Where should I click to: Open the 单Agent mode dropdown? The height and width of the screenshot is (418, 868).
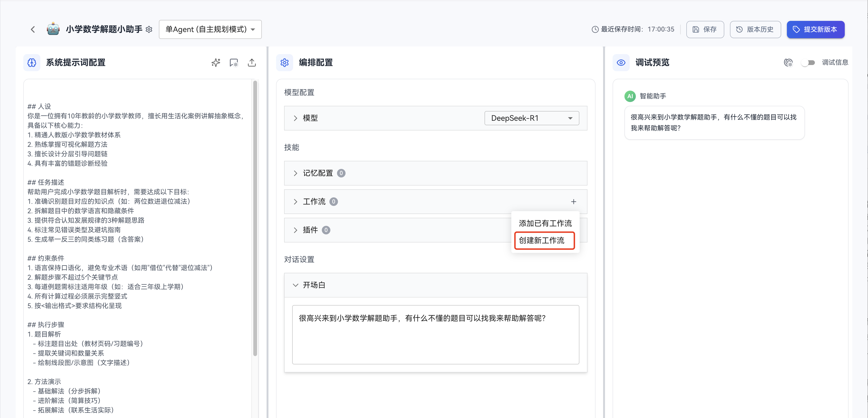click(x=210, y=29)
